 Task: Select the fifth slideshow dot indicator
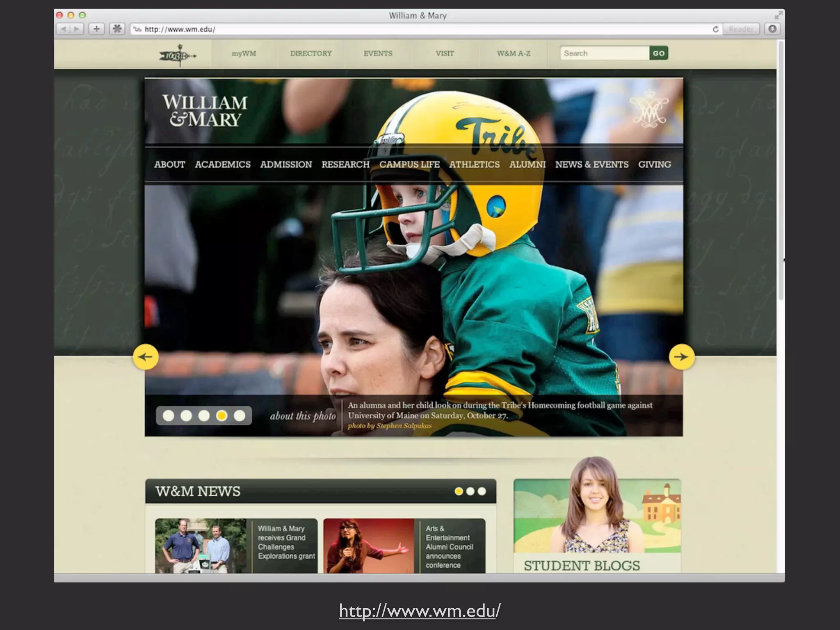(240, 416)
